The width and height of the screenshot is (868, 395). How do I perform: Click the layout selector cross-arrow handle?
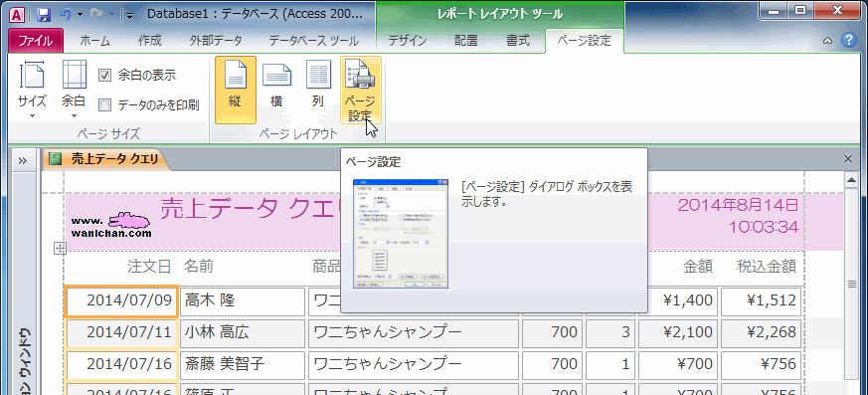(x=60, y=248)
